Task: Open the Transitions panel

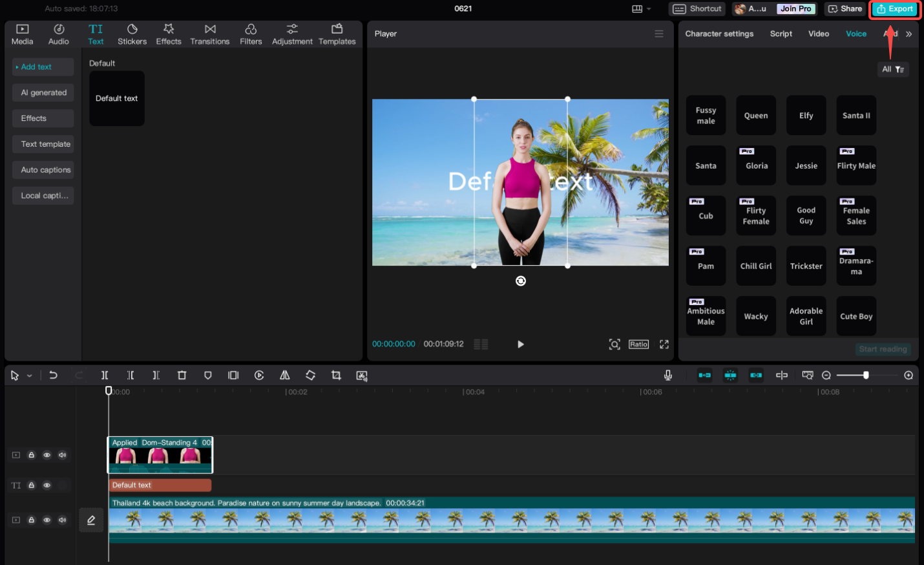Action: point(210,34)
